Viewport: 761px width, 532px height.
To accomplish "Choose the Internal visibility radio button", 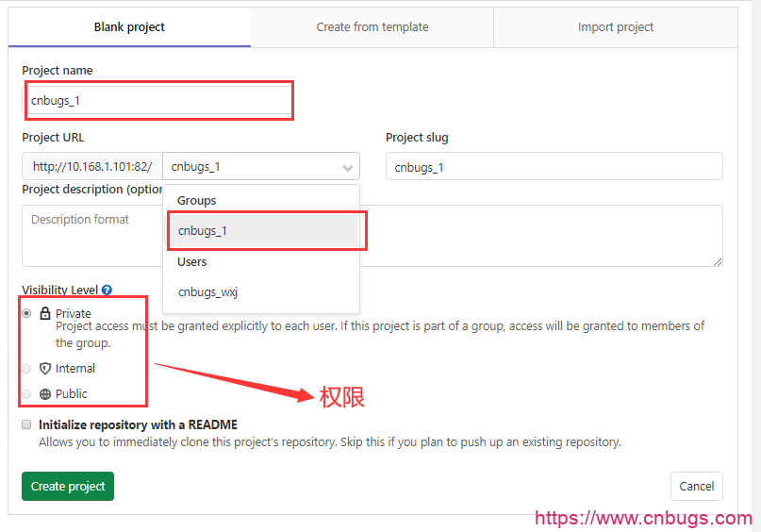I will click(x=26, y=369).
